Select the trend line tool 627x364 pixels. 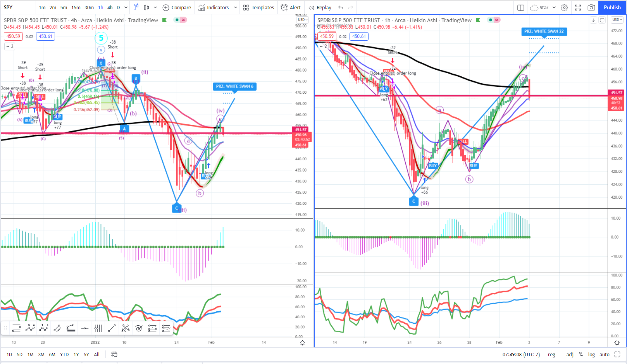(112, 328)
